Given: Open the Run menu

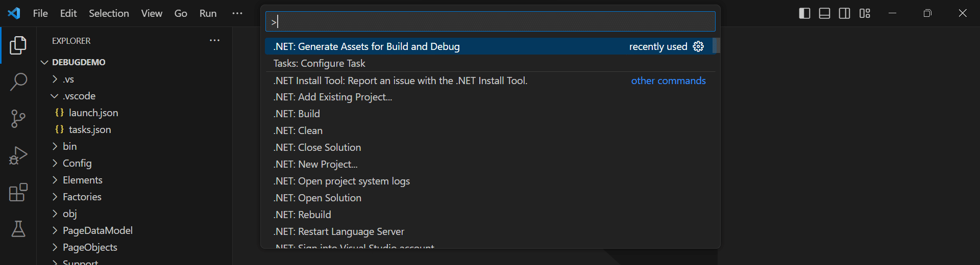Looking at the screenshot, I should click(208, 13).
